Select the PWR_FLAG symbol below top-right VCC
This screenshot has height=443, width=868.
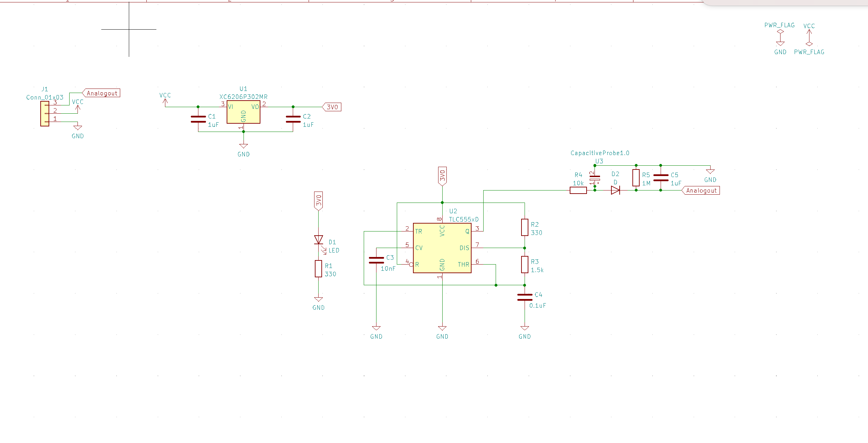[809, 44]
